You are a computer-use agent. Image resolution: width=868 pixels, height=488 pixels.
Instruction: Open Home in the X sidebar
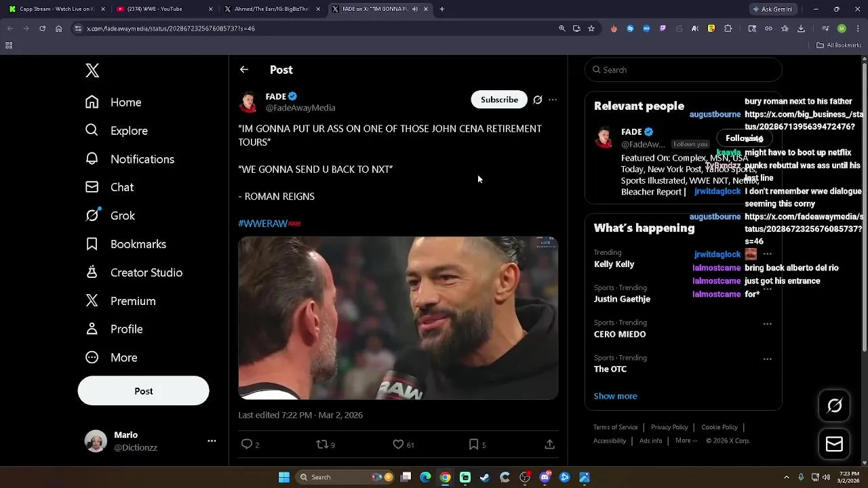click(x=113, y=102)
